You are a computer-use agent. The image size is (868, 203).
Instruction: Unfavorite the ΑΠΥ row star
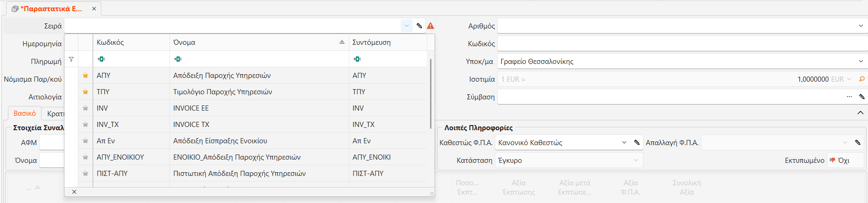(x=85, y=76)
